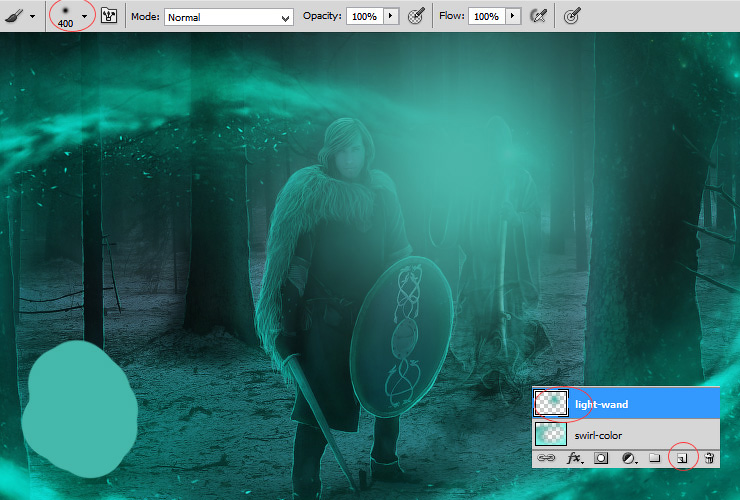Click the swirl-color layer thumbnail

coord(551,434)
